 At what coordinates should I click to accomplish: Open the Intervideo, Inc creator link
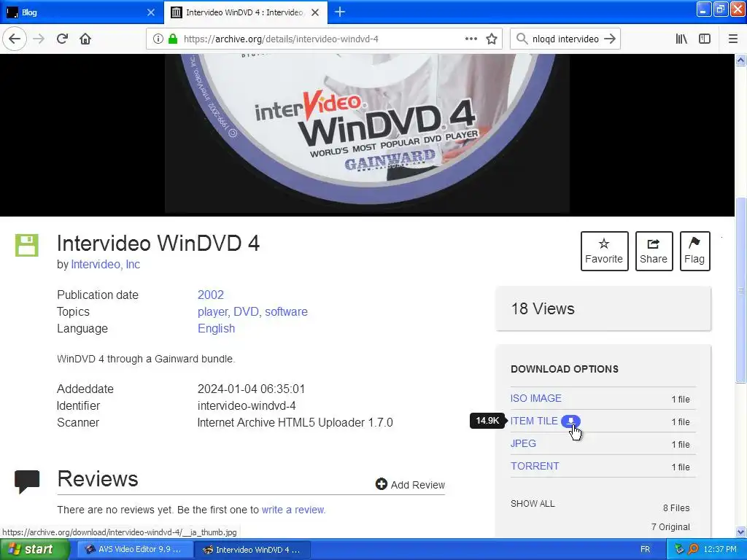[105, 264]
